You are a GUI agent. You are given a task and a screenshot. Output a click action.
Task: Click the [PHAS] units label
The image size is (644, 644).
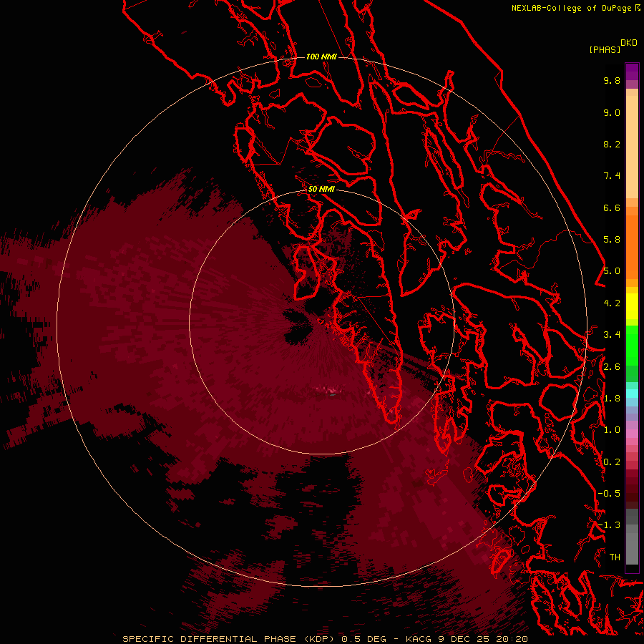605,49
